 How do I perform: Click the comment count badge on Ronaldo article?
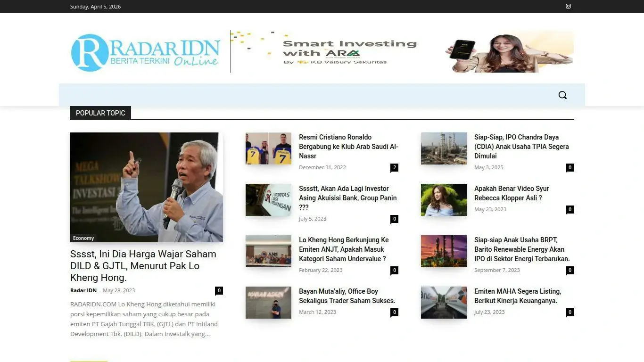point(394,167)
